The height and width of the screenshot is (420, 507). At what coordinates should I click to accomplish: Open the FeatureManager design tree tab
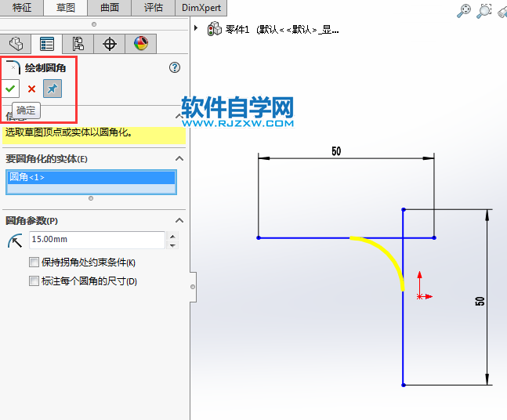point(16,44)
